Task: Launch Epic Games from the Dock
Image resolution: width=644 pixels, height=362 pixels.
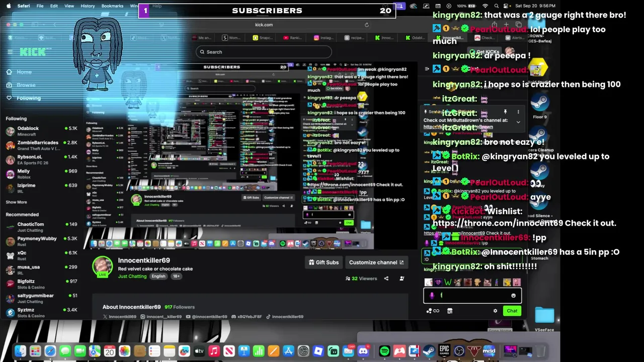Action: point(444,351)
